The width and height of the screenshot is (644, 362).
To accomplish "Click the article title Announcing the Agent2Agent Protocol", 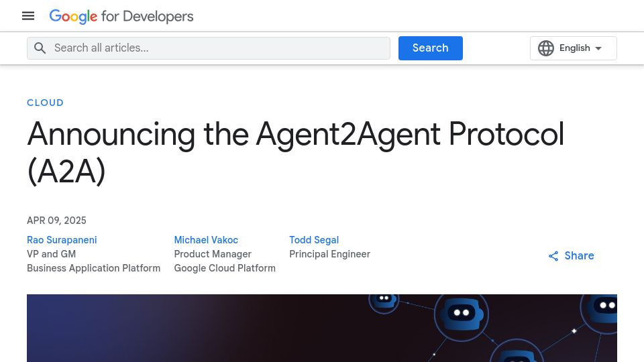I will coord(296,152).
